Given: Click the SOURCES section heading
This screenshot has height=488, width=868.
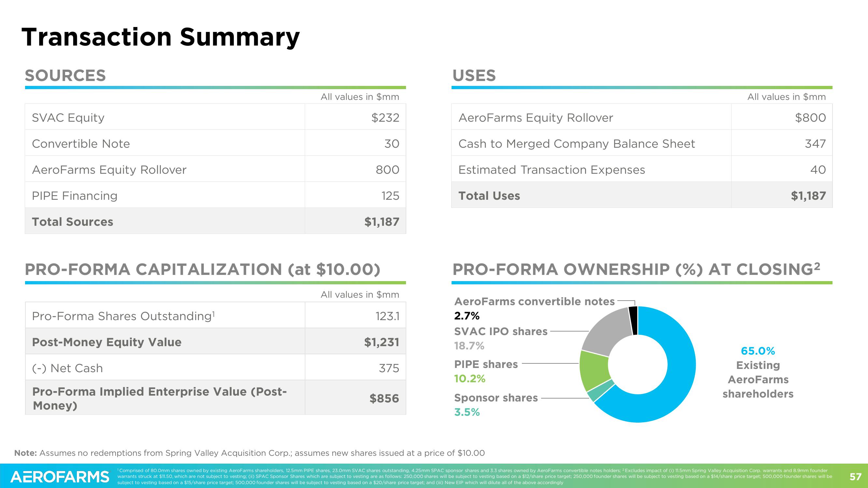Looking at the screenshot, I should click(65, 75).
